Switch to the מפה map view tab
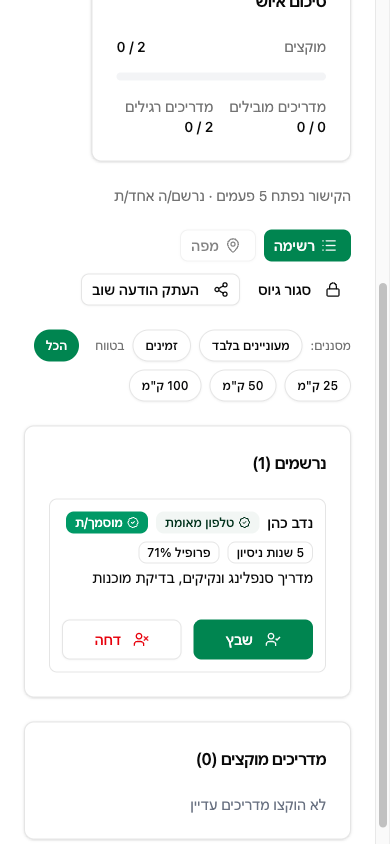The image size is (390, 844). coord(218,245)
